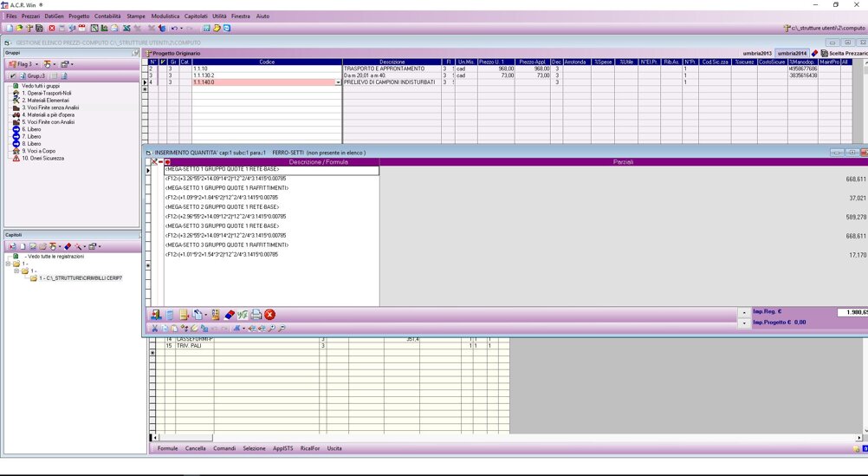Click the magnifier search icon in quantity window
The height and width of the screenshot is (476, 868).
pos(272,329)
